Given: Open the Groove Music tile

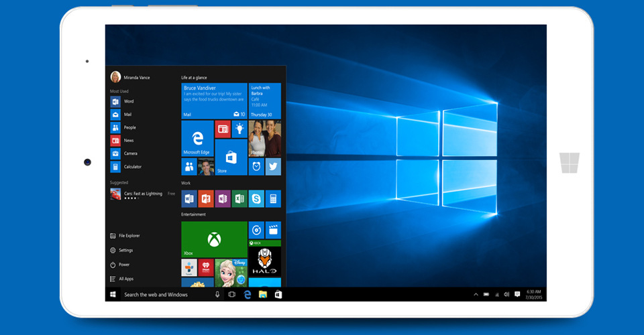Looking at the screenshot, I should [256, 230].
